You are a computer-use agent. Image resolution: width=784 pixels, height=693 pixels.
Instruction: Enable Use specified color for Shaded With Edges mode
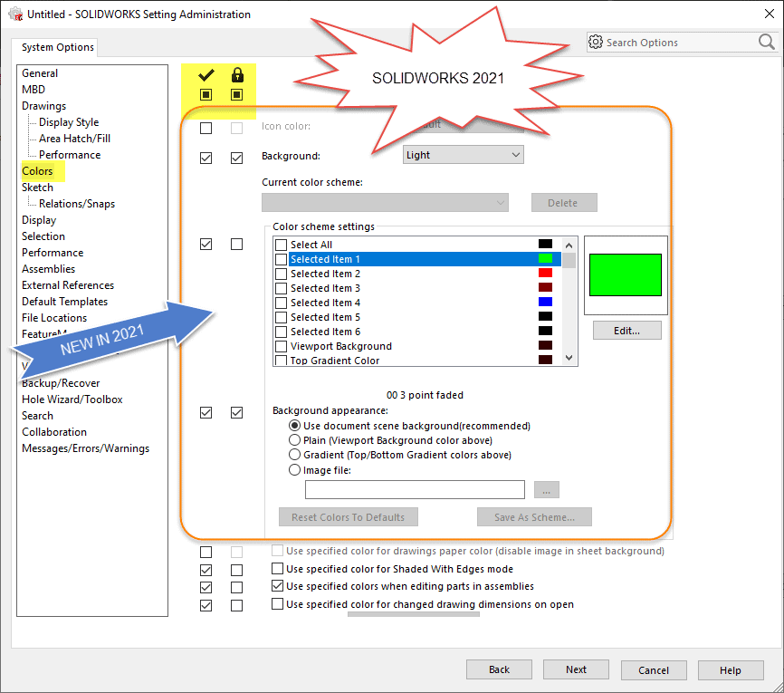coord(278,568)
